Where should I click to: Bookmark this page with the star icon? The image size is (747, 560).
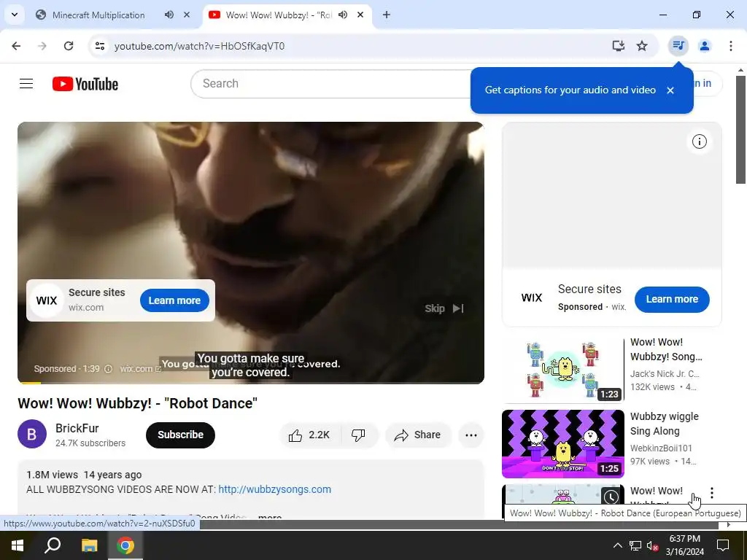click(642, 46)
